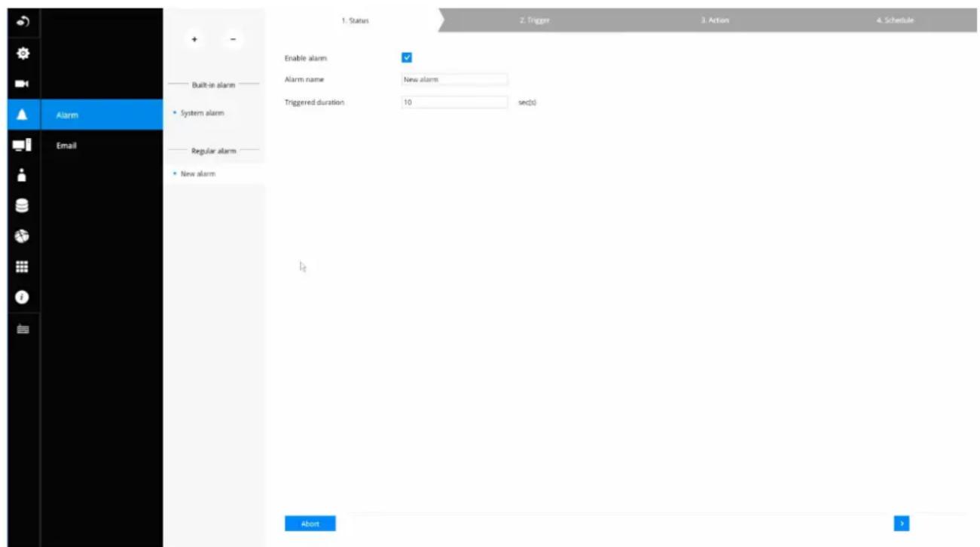Switch to the 3. Action step tab
The image size is (980, 547).
715,20
